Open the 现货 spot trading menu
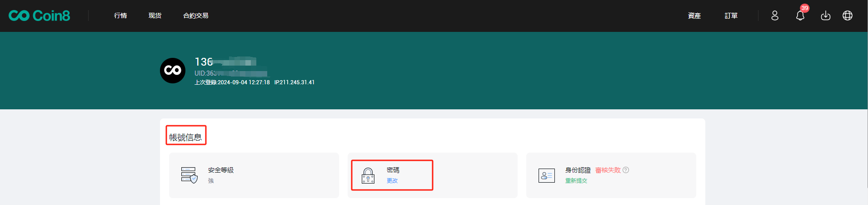The width and height of the screenshot is (868, 205). (155, 15)
